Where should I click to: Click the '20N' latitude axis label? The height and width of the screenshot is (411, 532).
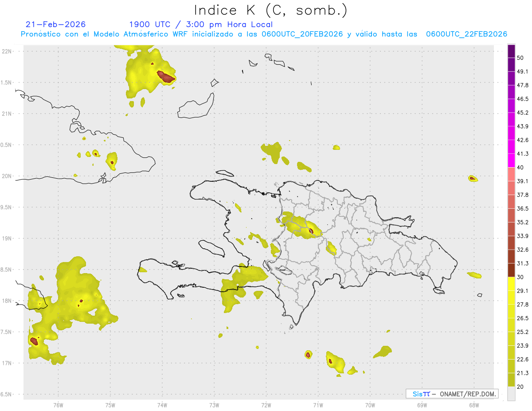(7, 176)
